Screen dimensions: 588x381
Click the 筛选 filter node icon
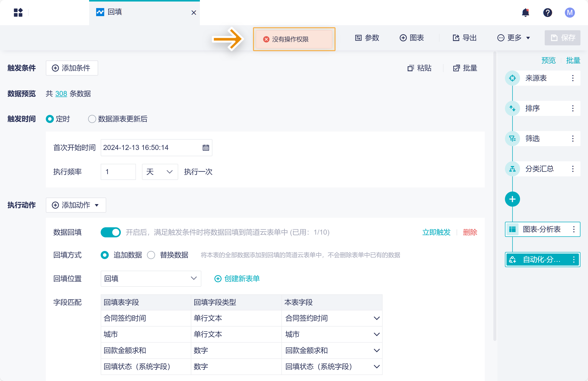[512, 139]
